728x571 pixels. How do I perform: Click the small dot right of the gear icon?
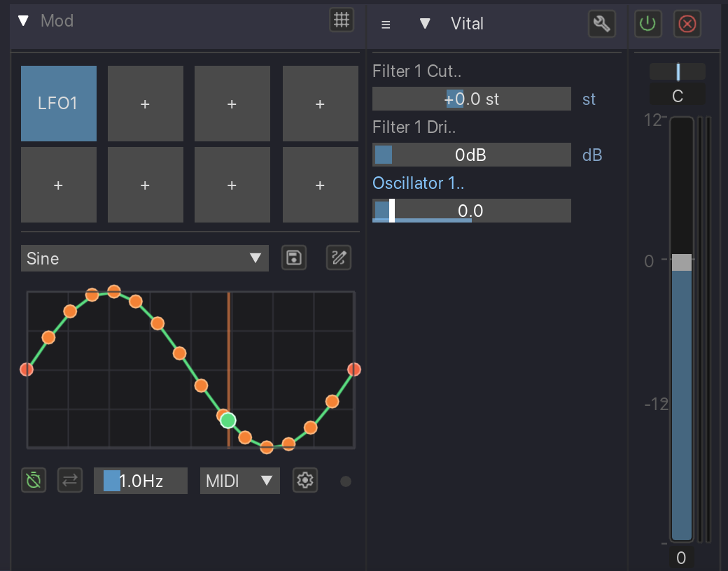click(345, 481)
